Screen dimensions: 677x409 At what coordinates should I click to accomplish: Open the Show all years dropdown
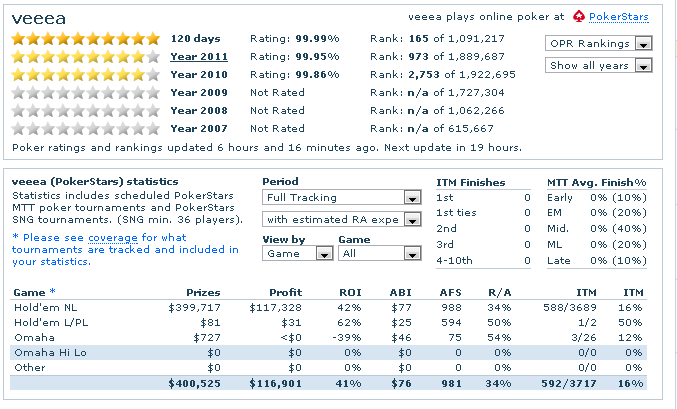(598, 65)
